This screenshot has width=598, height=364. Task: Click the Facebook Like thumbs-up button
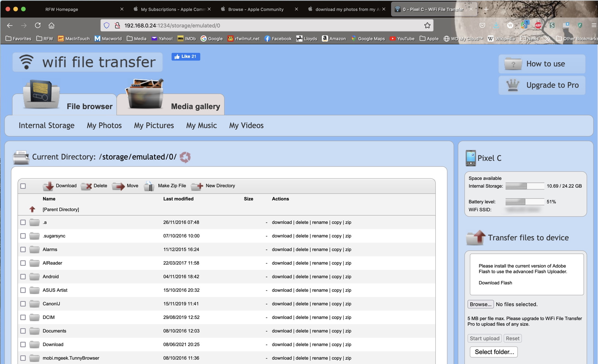click(x=186, y=57)
